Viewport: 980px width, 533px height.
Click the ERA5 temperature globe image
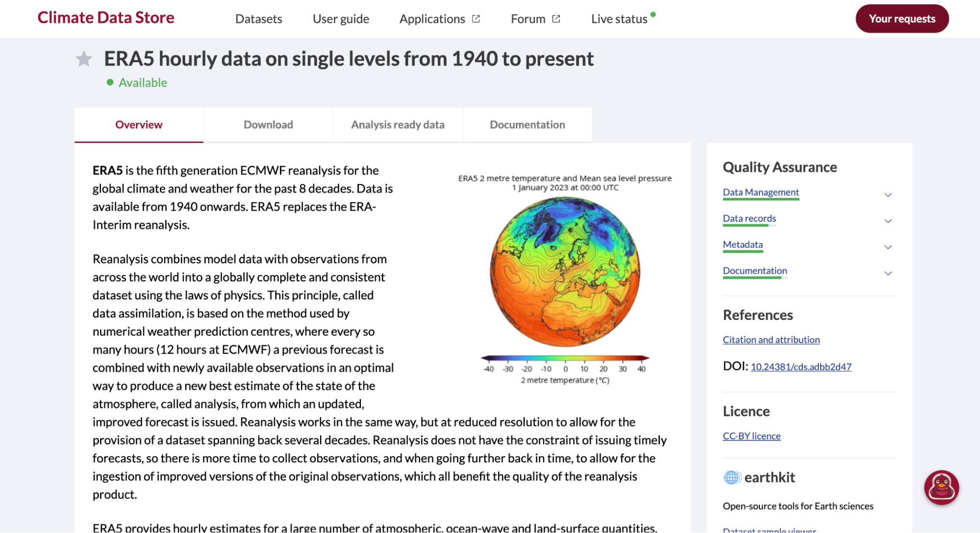[565, 271]
